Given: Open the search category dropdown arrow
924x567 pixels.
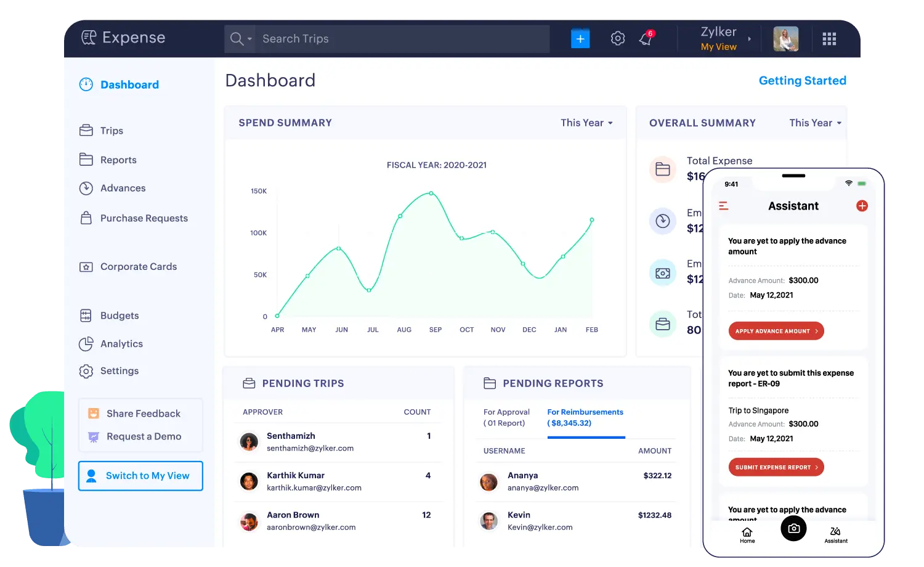Looking at the screenshot, I should pyautogui.click(x=249, y=38).
